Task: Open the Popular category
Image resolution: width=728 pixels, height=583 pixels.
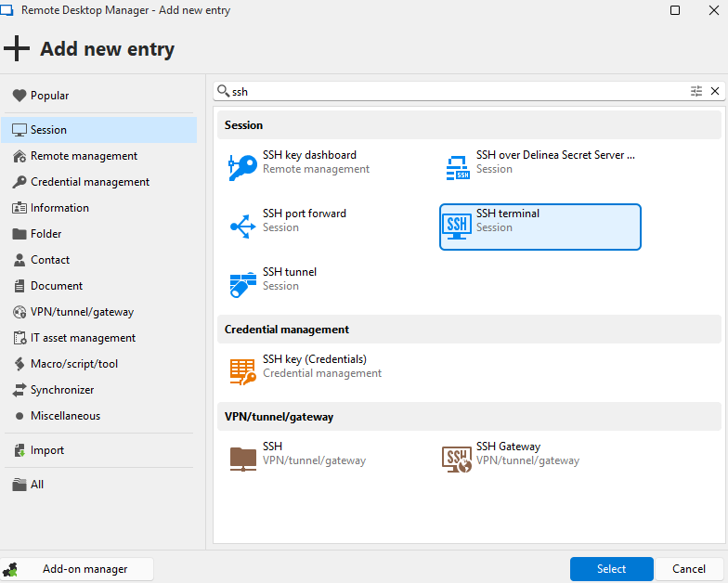Action: coord(98,96)
